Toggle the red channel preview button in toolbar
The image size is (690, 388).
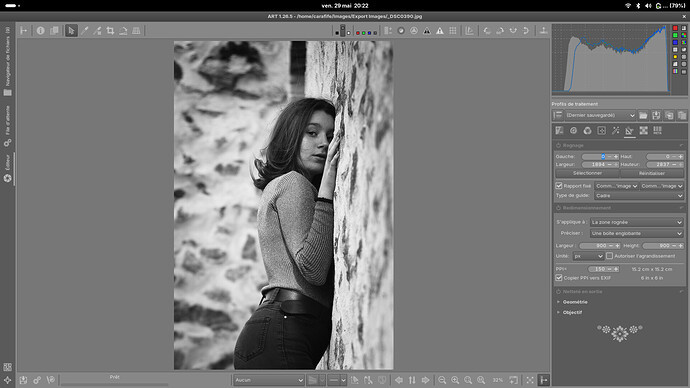click(x=358, y=33)
